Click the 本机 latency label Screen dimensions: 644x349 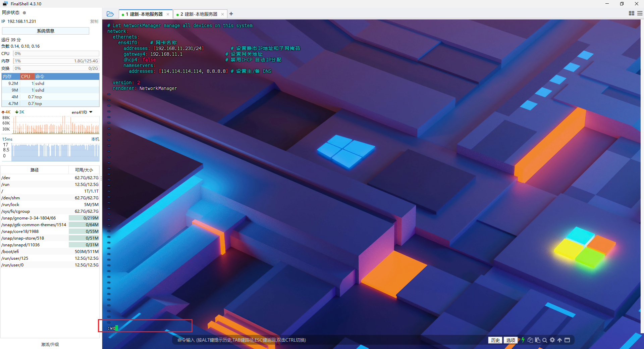[95, 139]
